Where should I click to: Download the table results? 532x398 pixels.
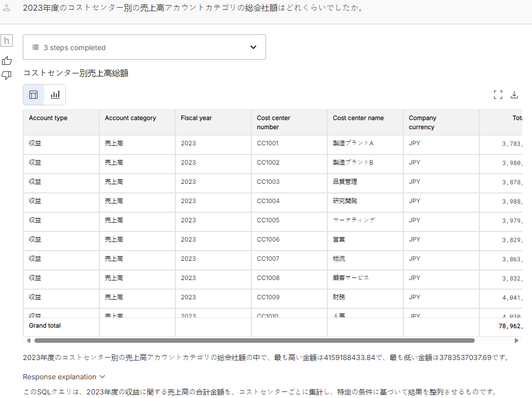point(514,95)
